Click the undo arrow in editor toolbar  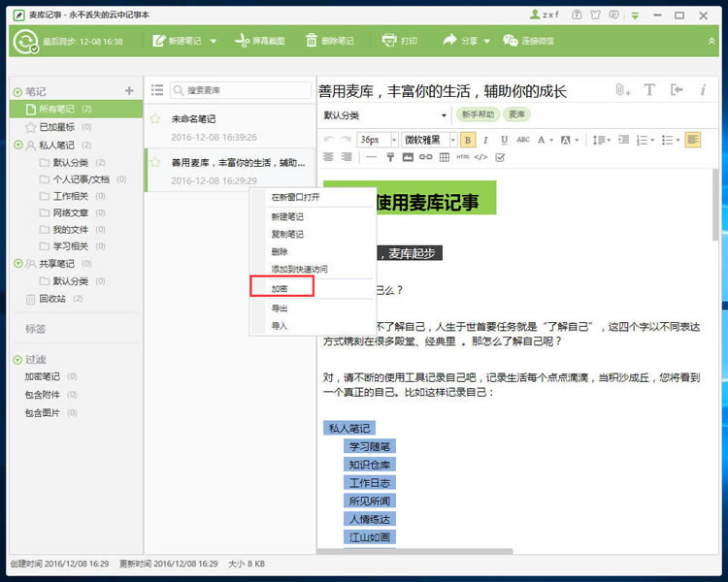pos(329,140)
